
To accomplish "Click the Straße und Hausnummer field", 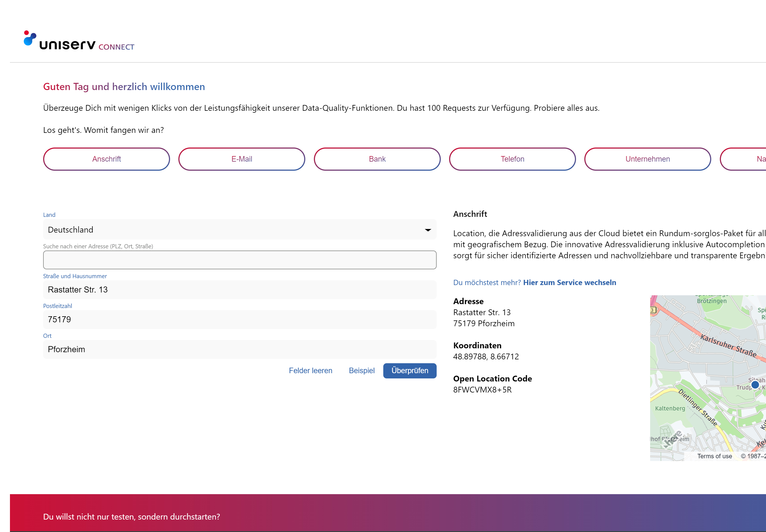I will pyautogui.click(x=239, y=290).
